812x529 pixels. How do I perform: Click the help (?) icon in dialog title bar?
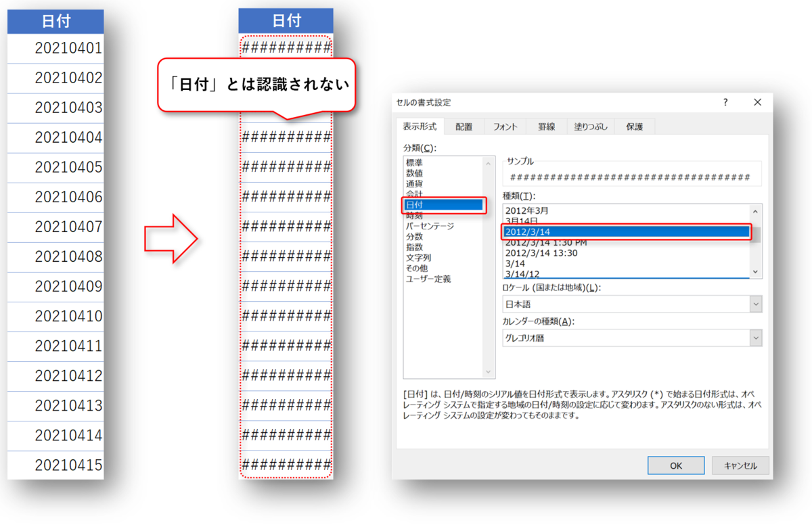click(x=725, y=102)
